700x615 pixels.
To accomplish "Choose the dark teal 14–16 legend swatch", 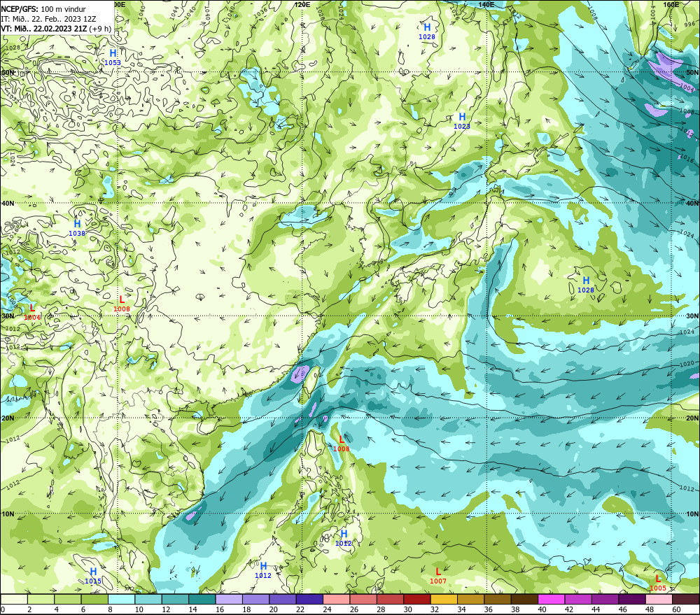I will pyautogui.click(x=202, y=599).
